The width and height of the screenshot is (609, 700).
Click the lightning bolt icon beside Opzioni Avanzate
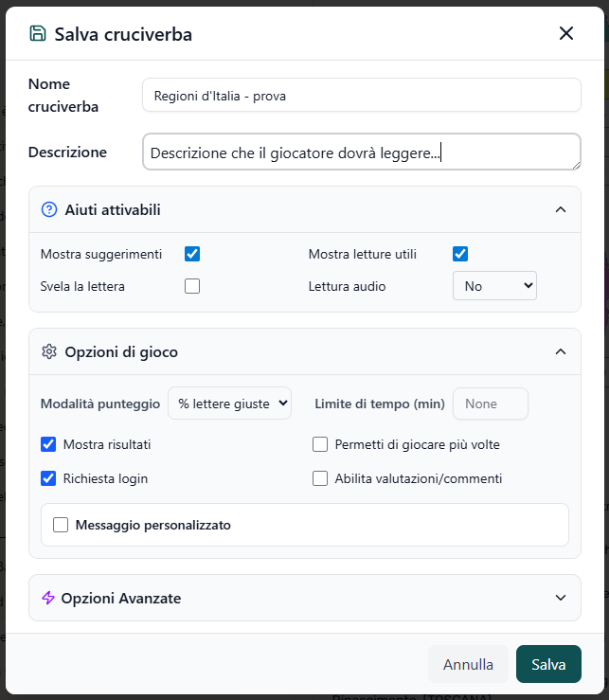point(48,598)
